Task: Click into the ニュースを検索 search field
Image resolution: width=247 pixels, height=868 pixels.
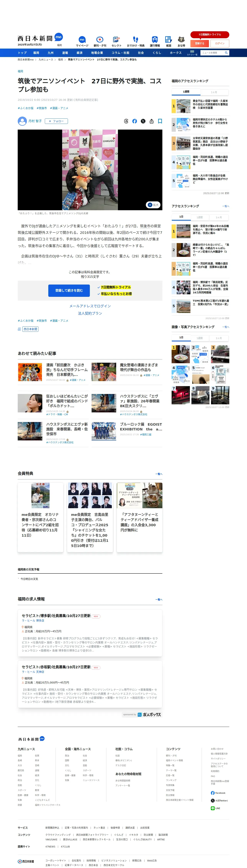Action: click(212, 53)
